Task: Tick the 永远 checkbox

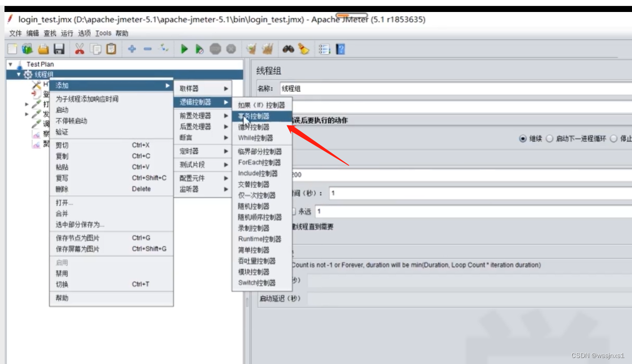Action: click(293, 211)
